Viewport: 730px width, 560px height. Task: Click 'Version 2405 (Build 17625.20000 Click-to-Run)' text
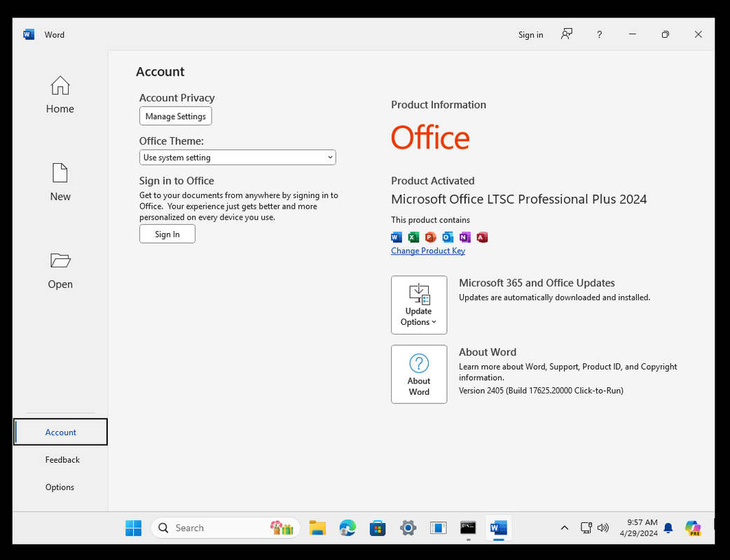coord(541,391)
